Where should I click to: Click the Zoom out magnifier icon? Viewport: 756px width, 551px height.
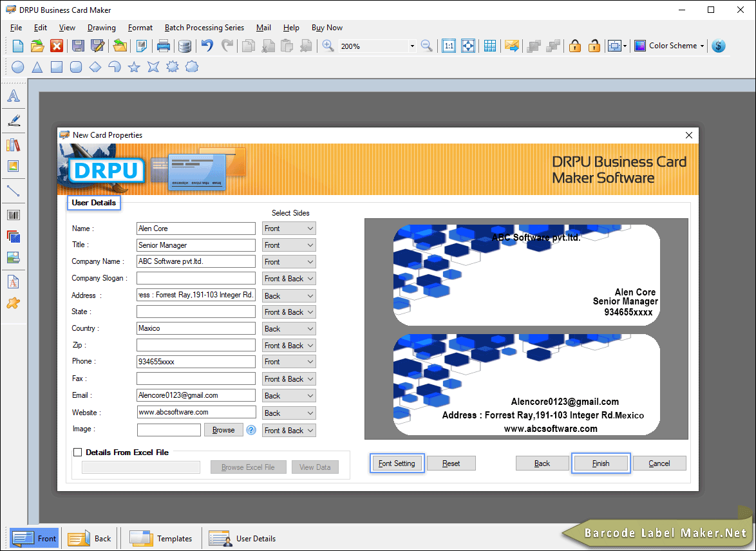(x=427, y=46)
